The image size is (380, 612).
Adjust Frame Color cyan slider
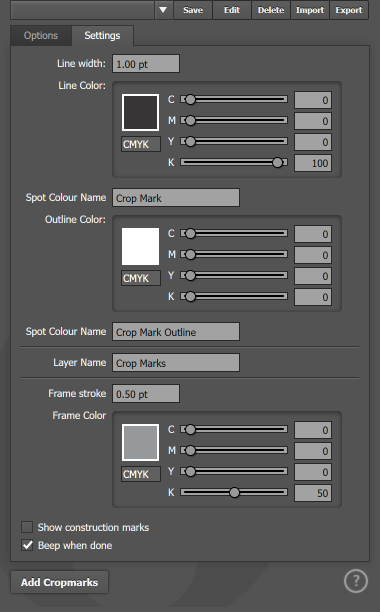(234, 430)
